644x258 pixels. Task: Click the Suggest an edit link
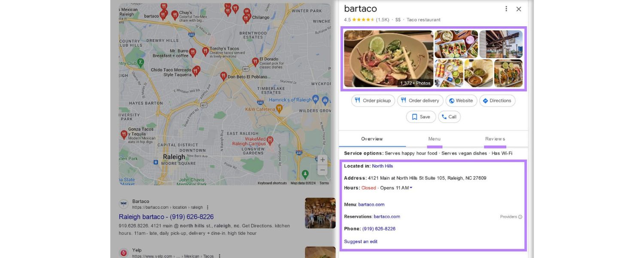point(361,242)
